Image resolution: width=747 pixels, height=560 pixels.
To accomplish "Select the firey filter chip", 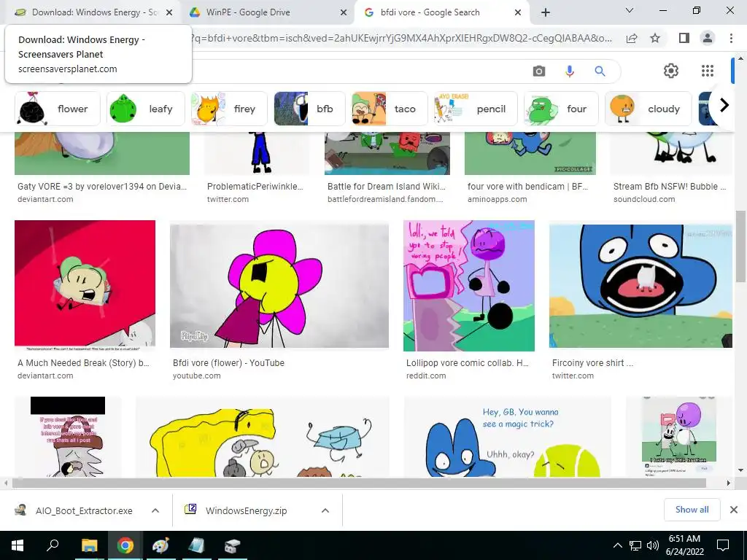I will pos(228,109).
